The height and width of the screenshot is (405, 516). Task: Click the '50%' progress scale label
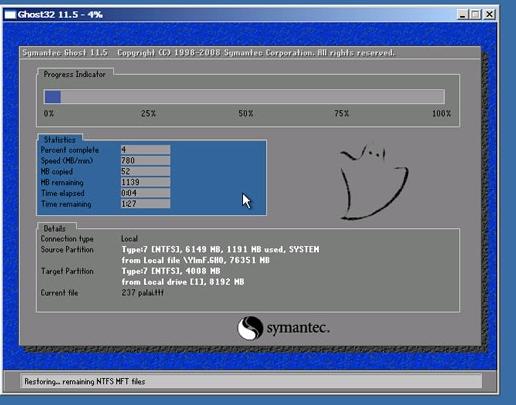coord(246,114)
